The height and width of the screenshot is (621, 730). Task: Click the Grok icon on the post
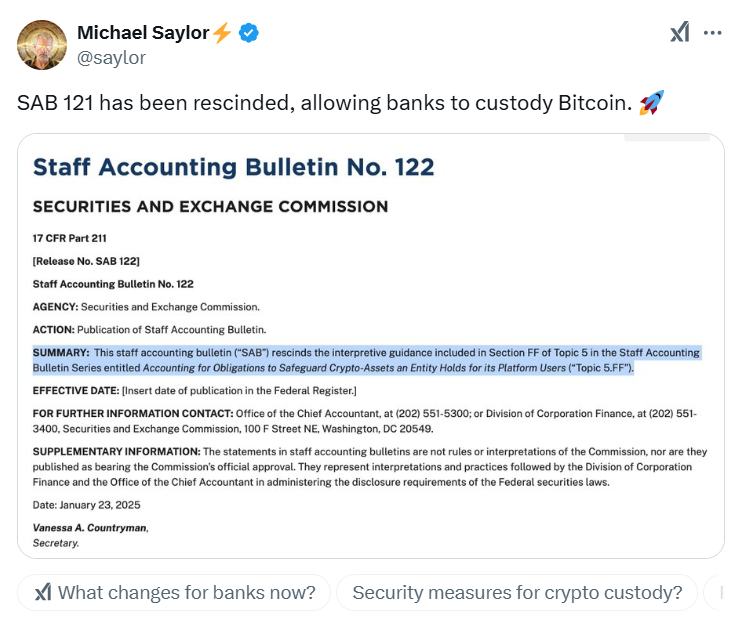[680, 33]
